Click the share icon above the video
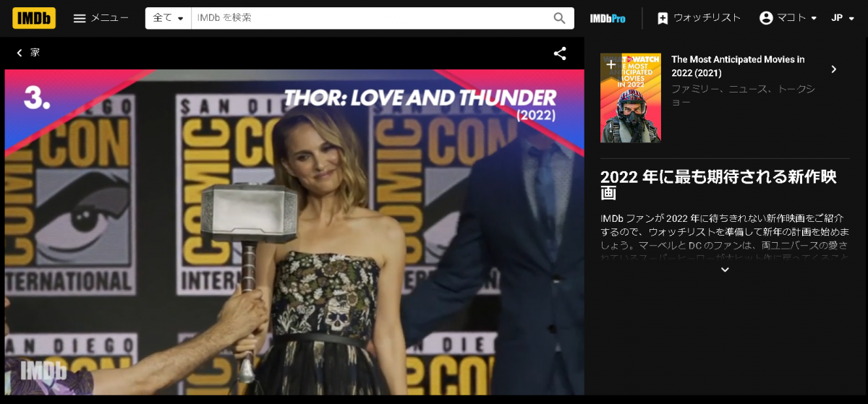This screenshot has height=404, width=868. 560,53
